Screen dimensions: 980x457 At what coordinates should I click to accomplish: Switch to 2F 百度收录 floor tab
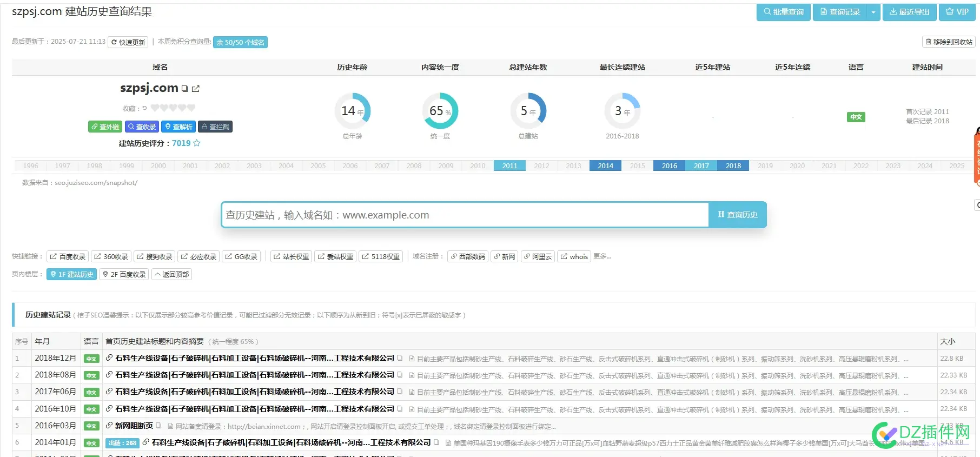point(124,274)
